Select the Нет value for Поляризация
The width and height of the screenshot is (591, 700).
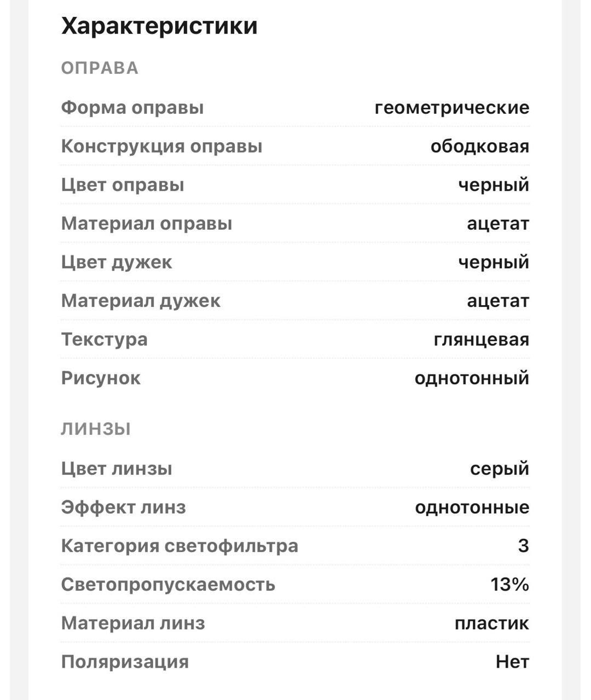513,662
